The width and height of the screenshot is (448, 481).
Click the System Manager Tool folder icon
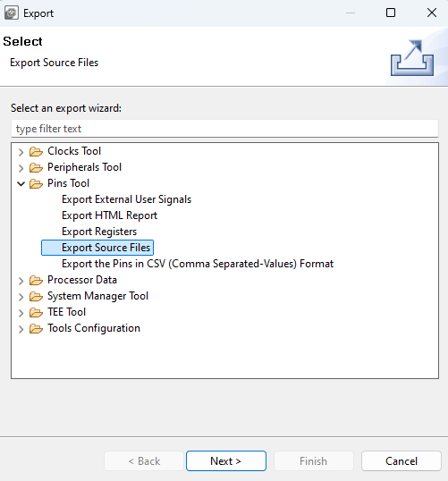[x=36, y=296]
